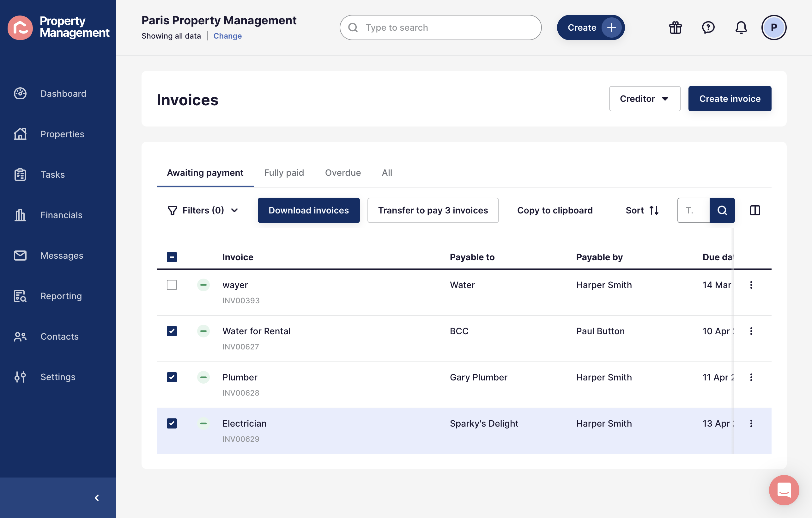Open the Sort options
The width and height of the screenshot is (812, 518).
click(642, 210)
